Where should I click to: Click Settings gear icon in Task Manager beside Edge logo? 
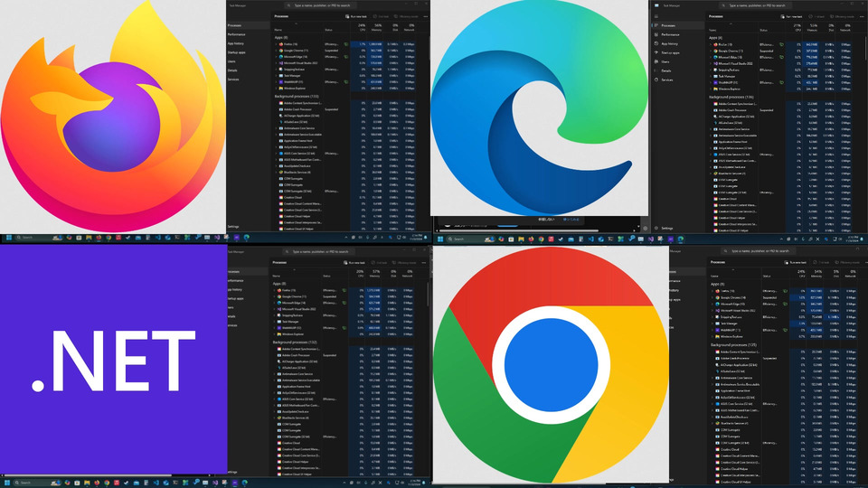656,228
